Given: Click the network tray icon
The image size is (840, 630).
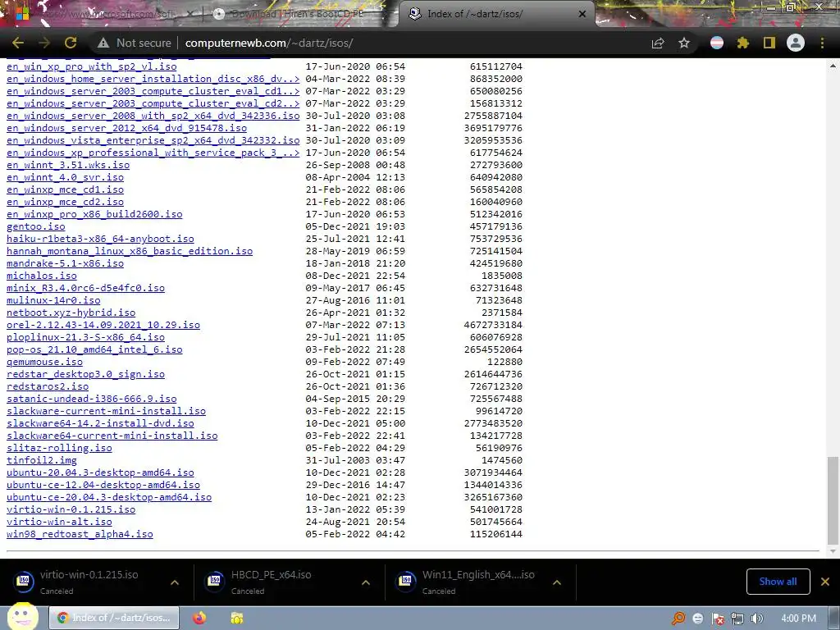Looking at the screenshot, I should click(737, 619).
